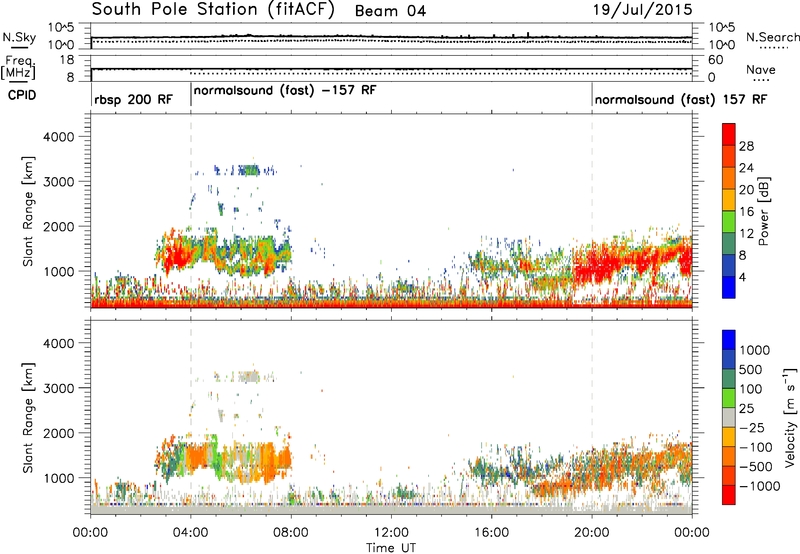Click 'normalsound (fast) 157 RF' label
This screenshot has height=554, width=800.
pyautogui.click(x=681, y=99)
